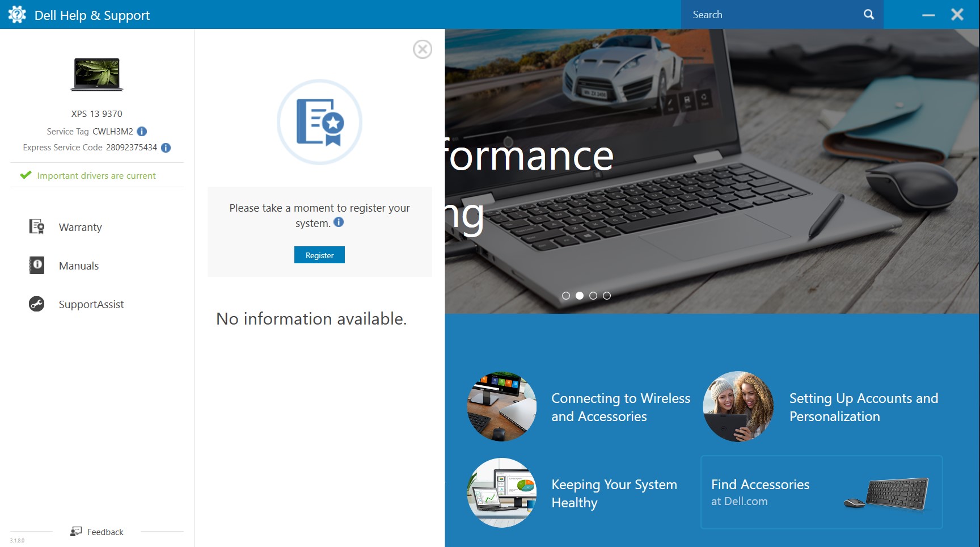Click the system health charts thumbnail

[x=502, y=493]
